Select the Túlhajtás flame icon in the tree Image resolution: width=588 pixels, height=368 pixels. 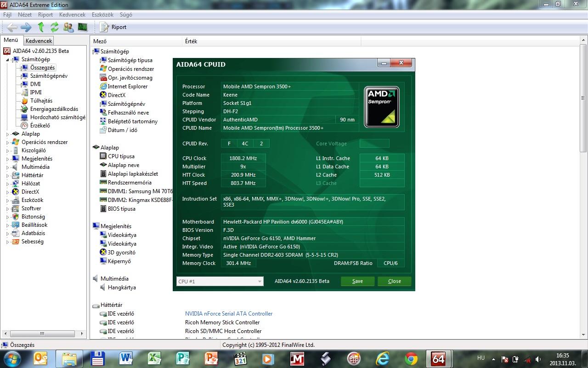click(x=24, y=101)
